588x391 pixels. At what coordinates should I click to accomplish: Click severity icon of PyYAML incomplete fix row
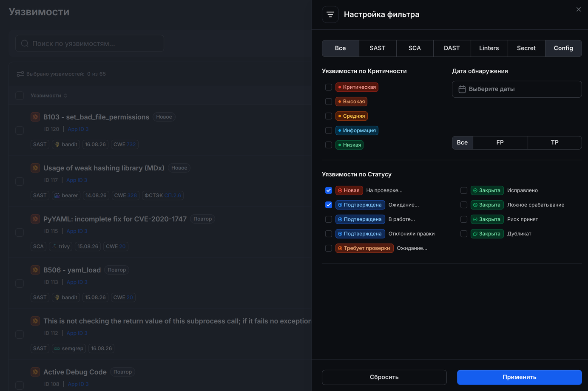[x=35, y=219]
